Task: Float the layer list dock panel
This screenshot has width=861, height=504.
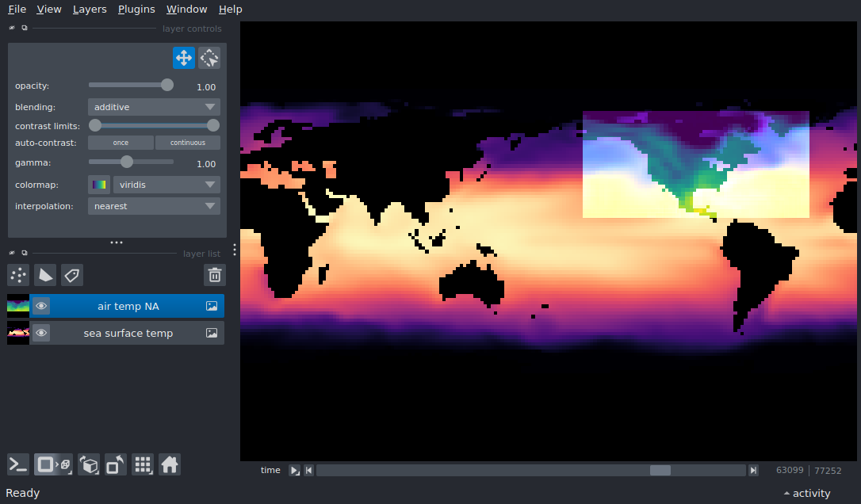Action: click(24, 253)
